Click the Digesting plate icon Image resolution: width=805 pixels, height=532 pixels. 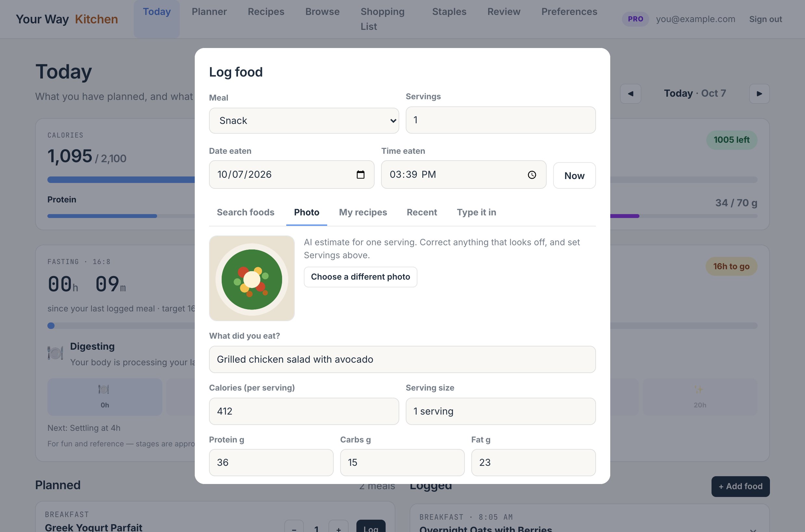[x=55, y=353]
